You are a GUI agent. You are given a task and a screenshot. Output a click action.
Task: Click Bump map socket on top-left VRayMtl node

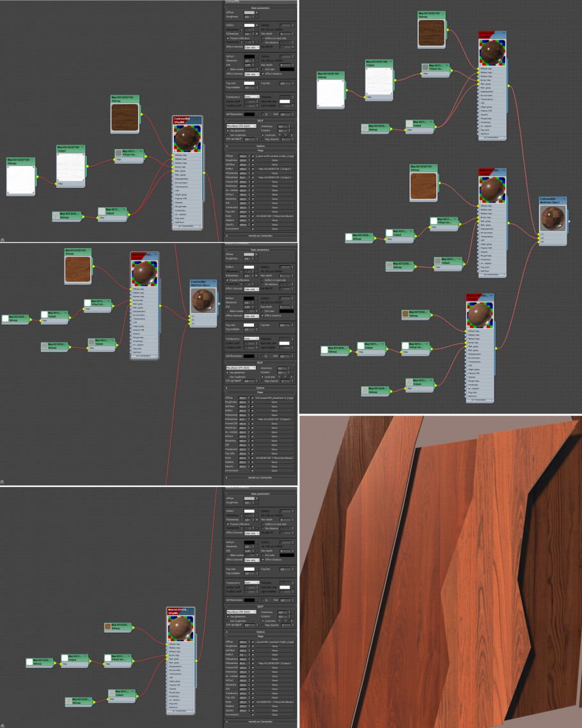coord(173,167)
